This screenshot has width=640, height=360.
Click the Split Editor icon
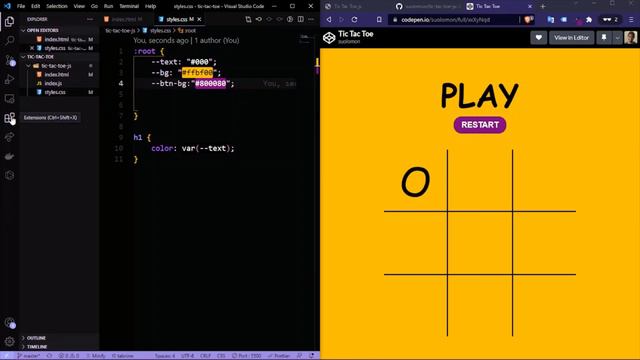(x=300, y=19)
